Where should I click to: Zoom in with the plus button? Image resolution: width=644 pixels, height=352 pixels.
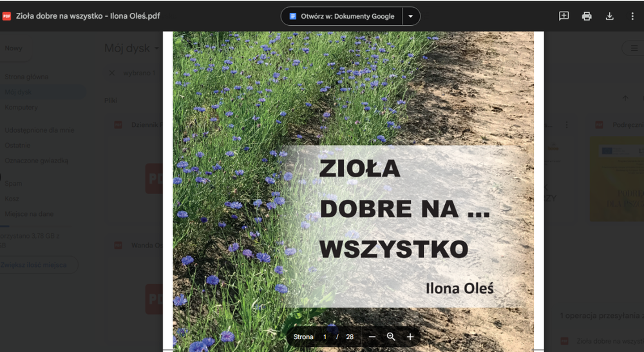coord(410,337)
